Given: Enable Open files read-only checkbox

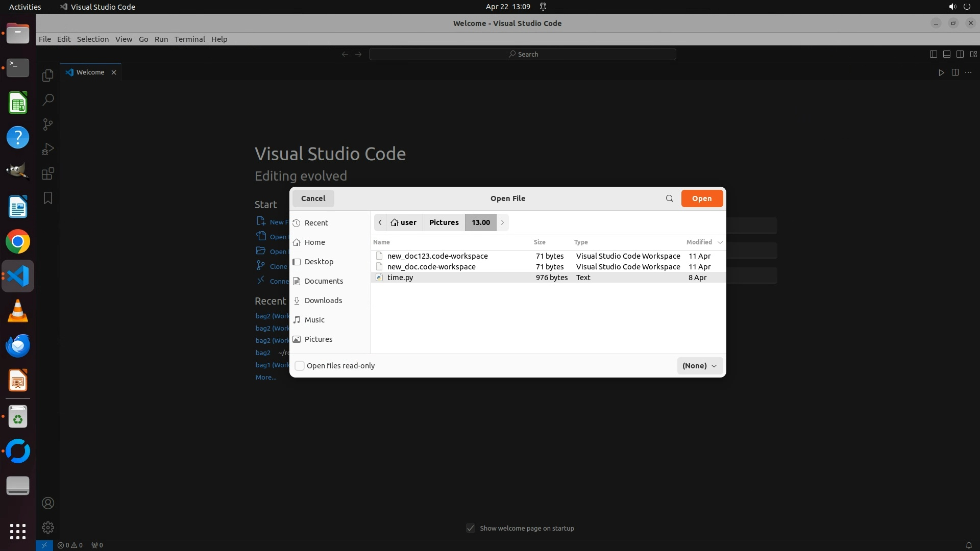Looking at the screenshot, I should [x=300, y=366].
